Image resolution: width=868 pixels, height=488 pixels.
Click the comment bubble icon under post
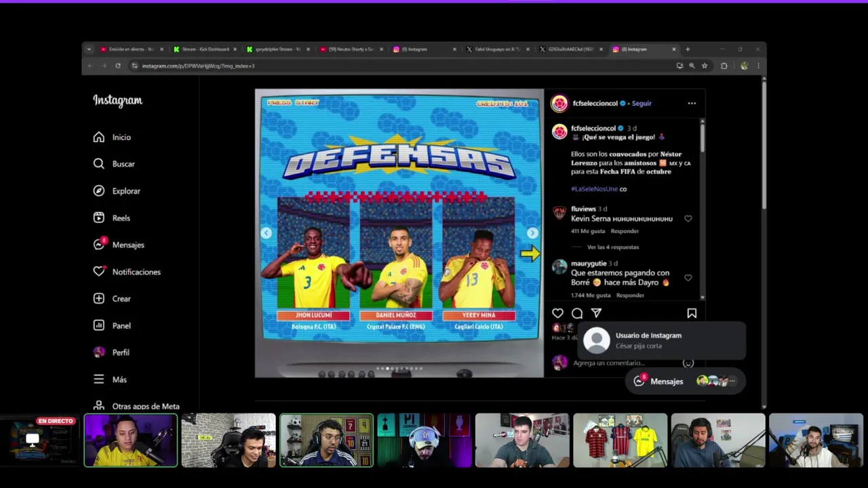click(577, 313)
